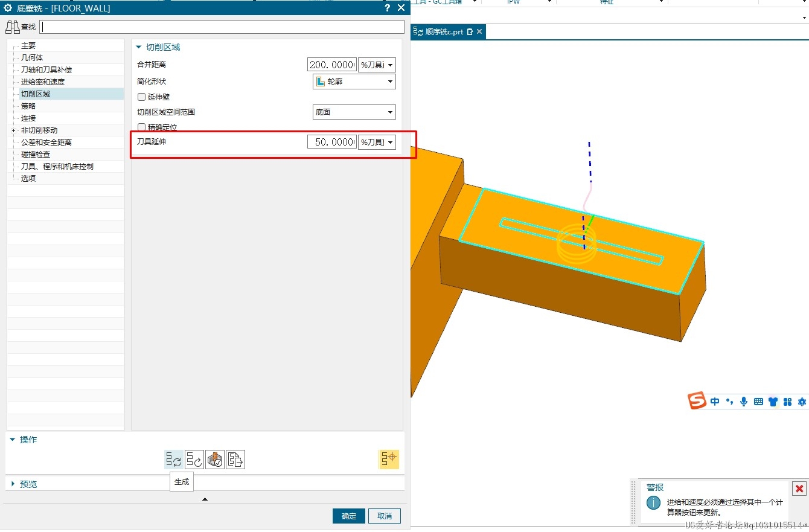Image resolution: width=809 pixels, height=532 pixels.
Task: Collapse the 切削区域 section
Action: 139,47
